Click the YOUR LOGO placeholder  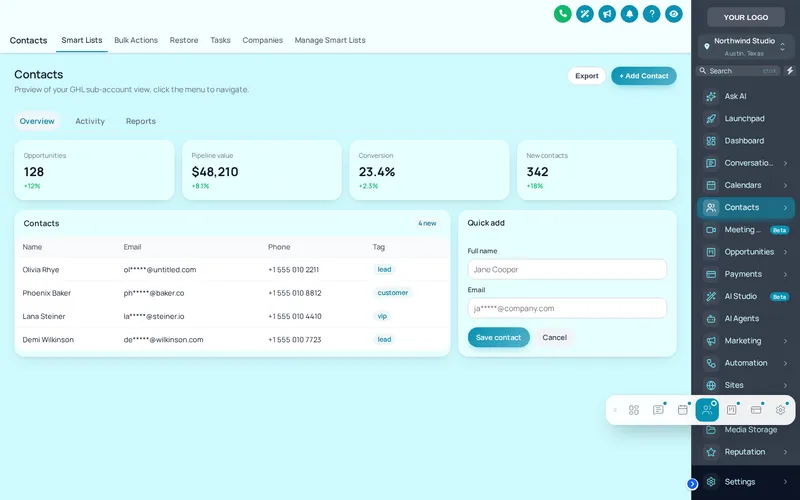click(x=746, y=17)
